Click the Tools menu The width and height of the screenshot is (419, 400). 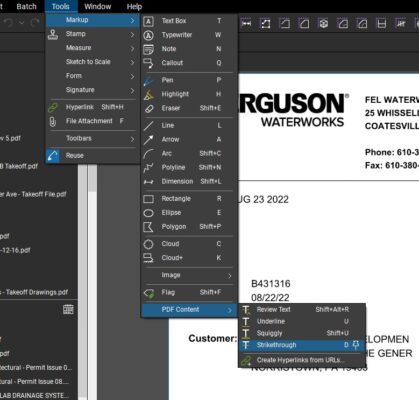pos(61,6)
